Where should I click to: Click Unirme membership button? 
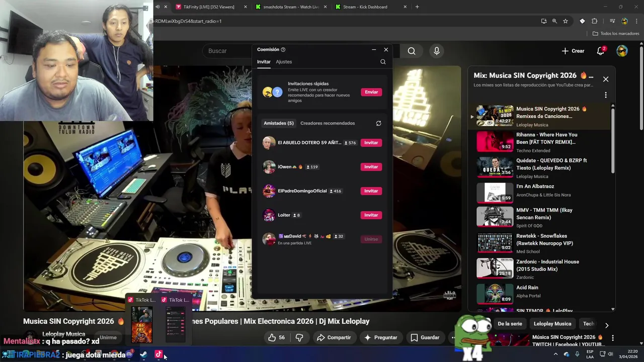tap(108, 337)
